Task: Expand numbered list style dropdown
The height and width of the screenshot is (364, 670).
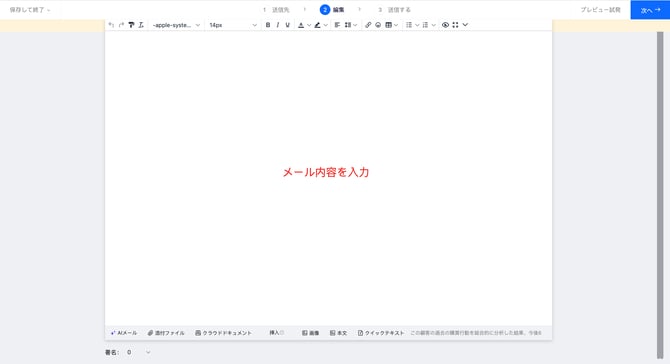Action: click(433, 25)
